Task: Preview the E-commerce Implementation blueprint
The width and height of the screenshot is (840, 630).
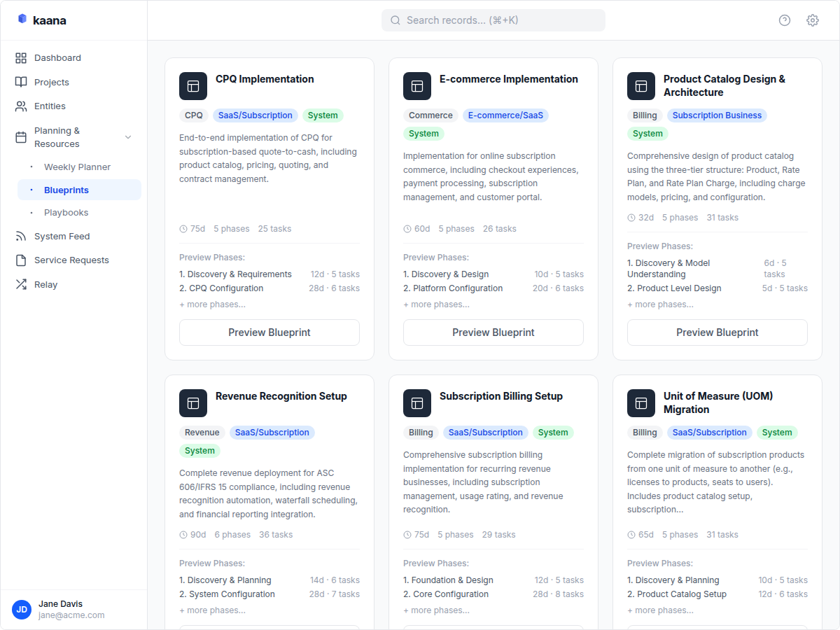Action: (x=493, y=332)
